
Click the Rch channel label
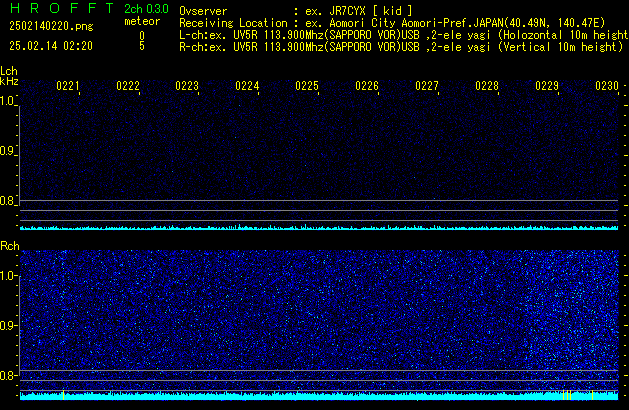click(10, 246)
